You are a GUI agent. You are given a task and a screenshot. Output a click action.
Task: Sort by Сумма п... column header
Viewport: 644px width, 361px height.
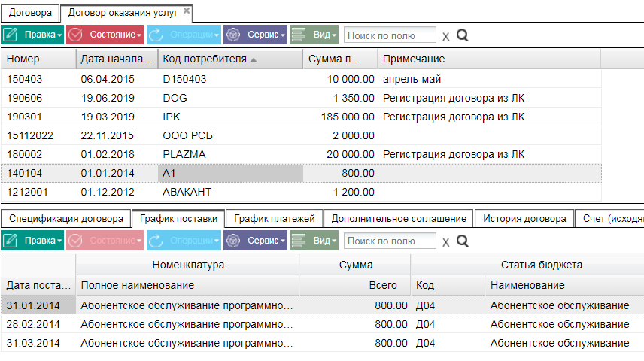tap(340, 59)
